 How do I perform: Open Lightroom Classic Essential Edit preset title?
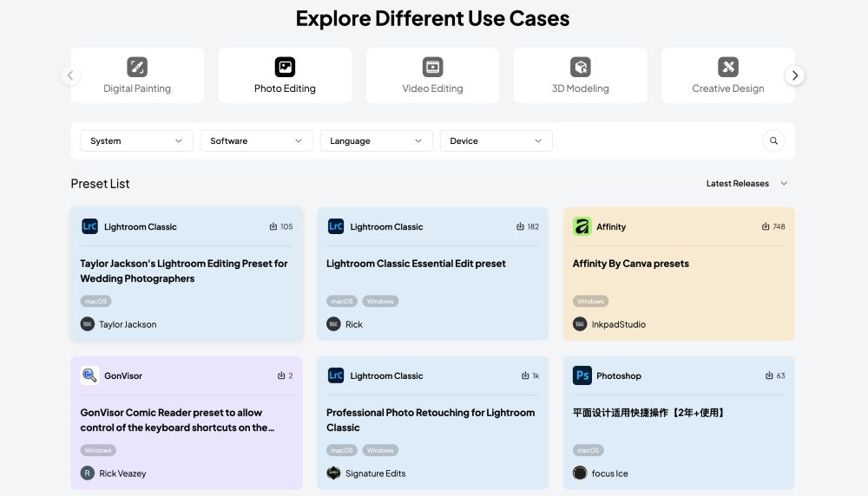coord(416,264)
